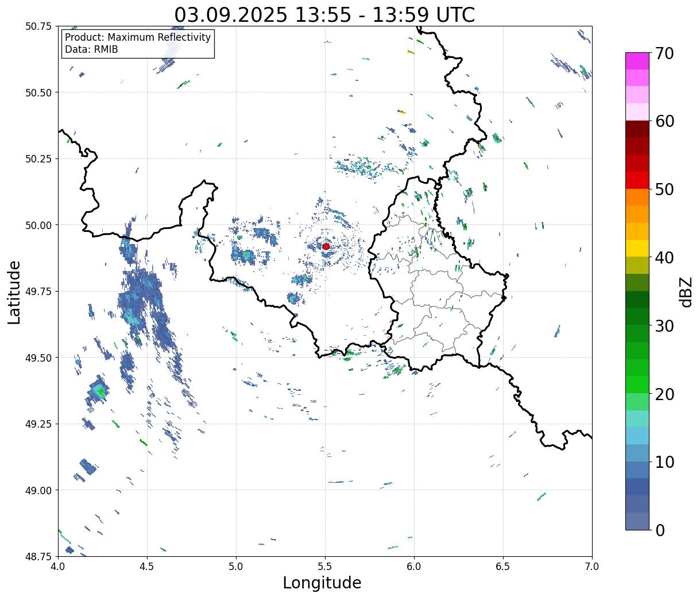The image size is (700, 597).
Task: Click the longitude tick label 5.0
Action: coord(236,566)
